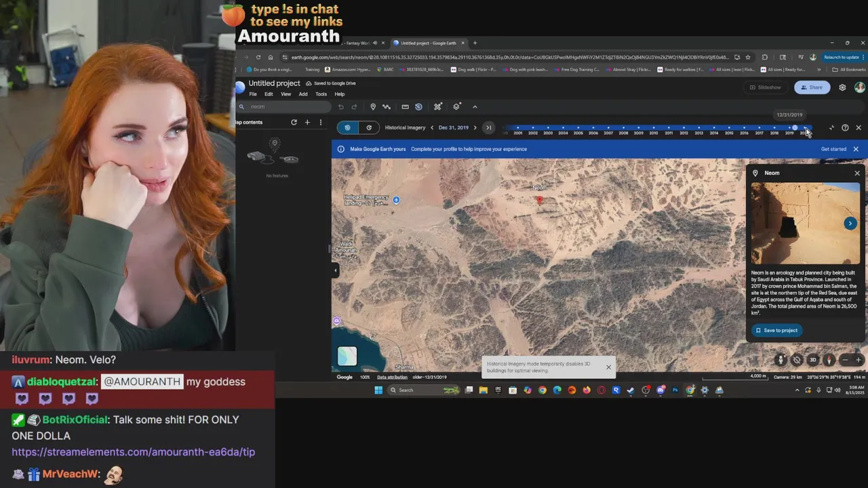
Task: Zoom out with minus button
Action: (x=845, y=360)
